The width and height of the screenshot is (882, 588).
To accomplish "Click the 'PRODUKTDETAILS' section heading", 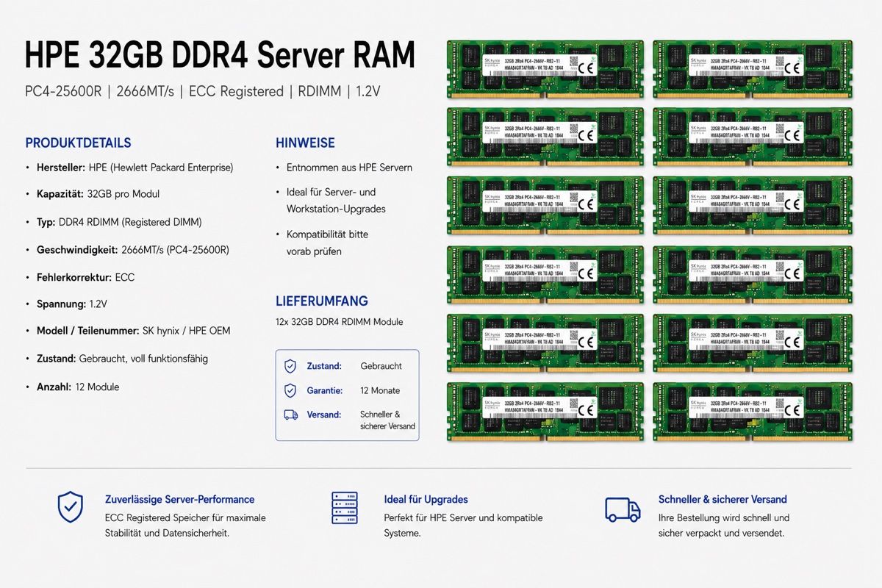I will point(78,143).
